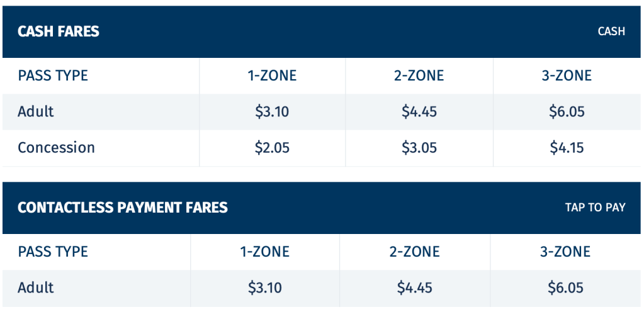This screenshot has height=312, width=644.
Task: Click the Concession row label
Action: coord(56,148)
